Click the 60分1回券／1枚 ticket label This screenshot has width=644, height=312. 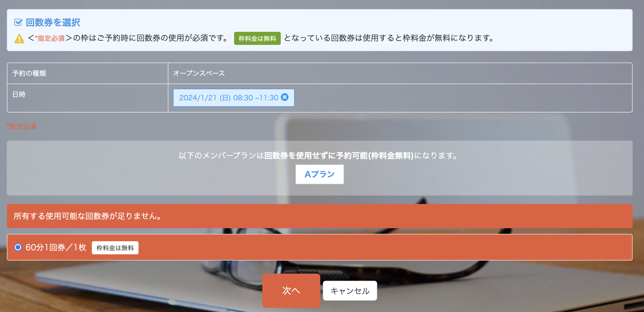(56, 247)
